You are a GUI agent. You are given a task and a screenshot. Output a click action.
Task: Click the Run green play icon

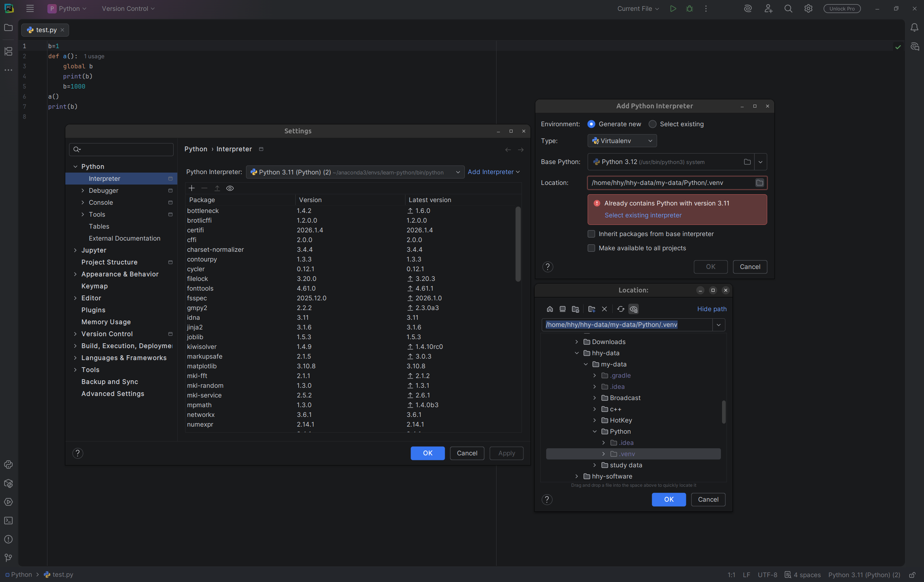click(673, 9)
